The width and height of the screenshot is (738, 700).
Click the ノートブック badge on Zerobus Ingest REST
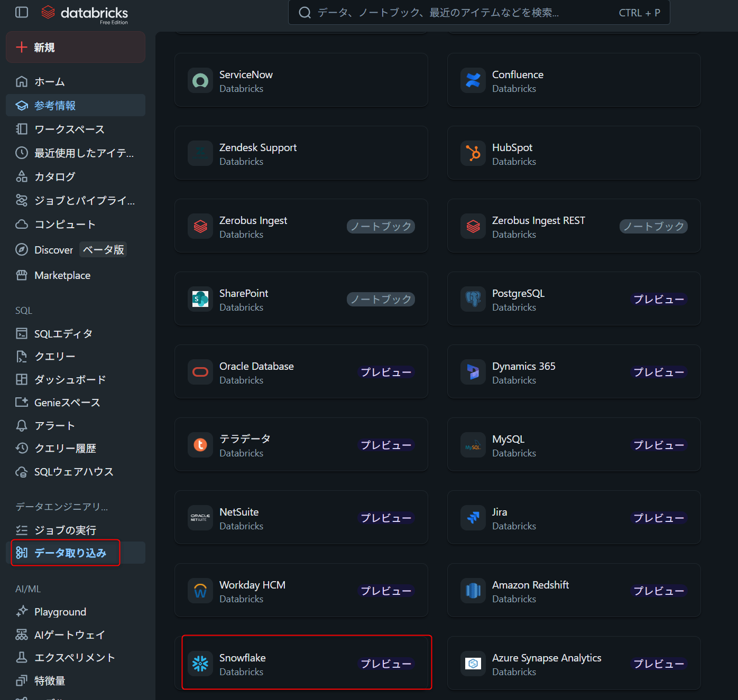653,227
